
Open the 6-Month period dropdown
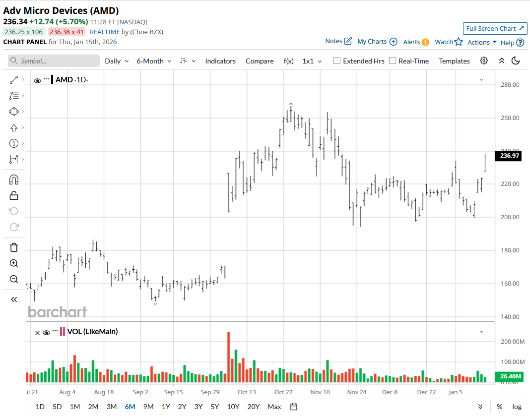(x=154, y=61)
